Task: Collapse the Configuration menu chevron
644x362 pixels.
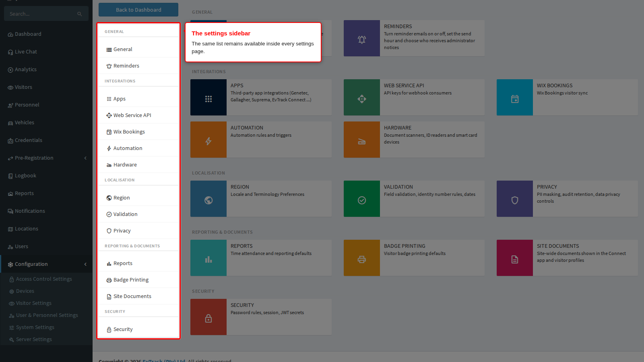Action: [x=85, y=264]
